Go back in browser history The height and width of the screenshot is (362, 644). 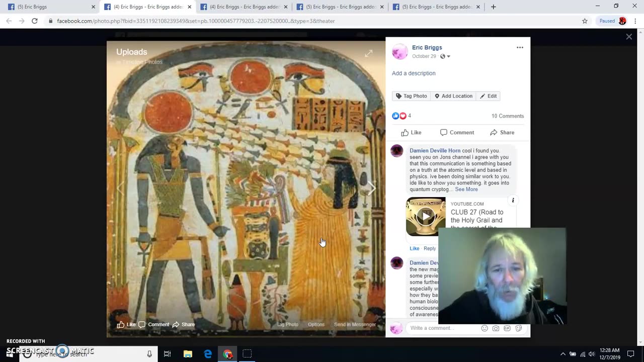point(9,21)
